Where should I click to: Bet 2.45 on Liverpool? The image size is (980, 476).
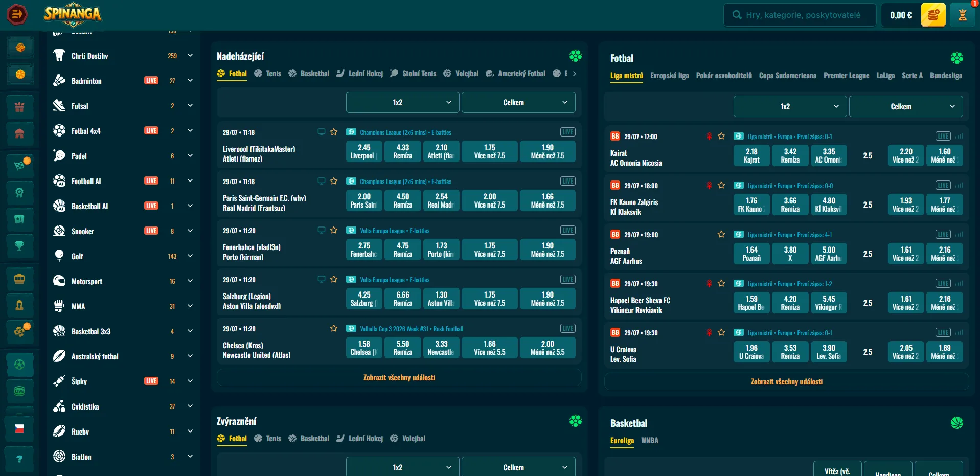(x=364, y=151)
